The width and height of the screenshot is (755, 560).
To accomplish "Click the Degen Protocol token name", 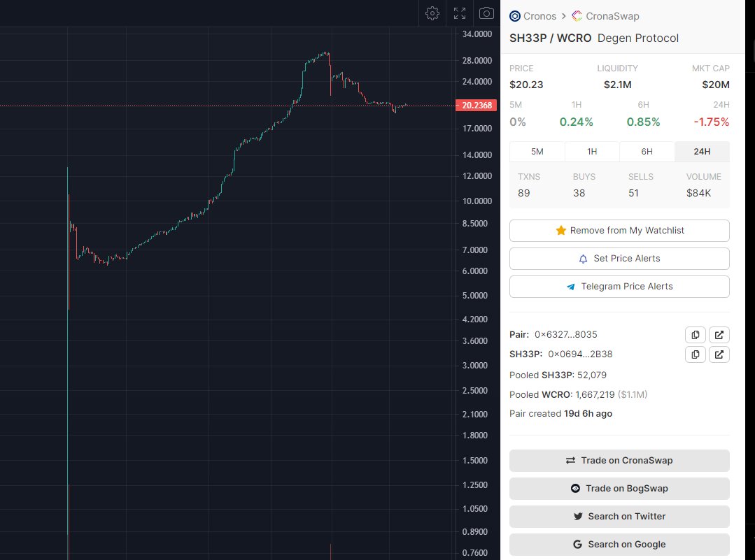I will coord(638,38).
